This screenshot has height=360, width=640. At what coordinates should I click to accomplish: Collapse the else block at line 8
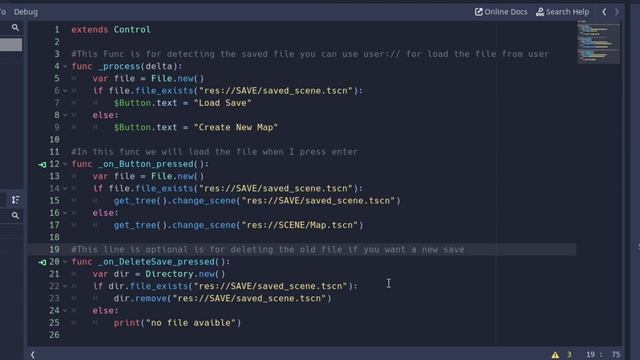pos(65,115)
